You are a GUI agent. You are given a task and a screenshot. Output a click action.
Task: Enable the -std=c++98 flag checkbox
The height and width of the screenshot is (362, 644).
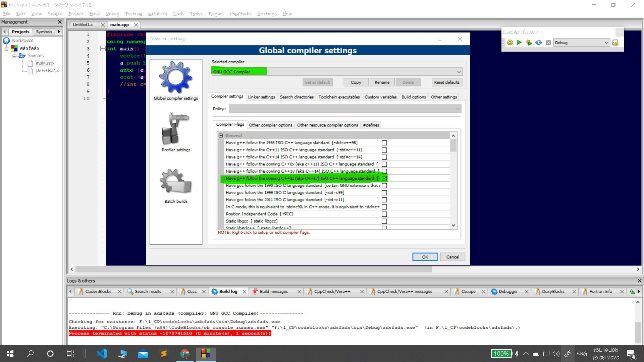pos(384,143)
